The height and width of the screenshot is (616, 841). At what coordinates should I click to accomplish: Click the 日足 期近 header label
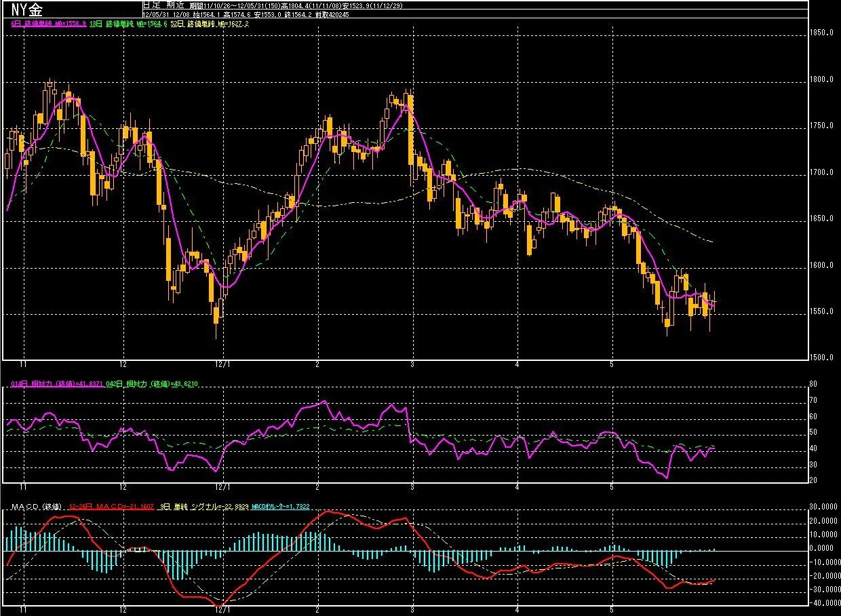[x=164, y=5]
